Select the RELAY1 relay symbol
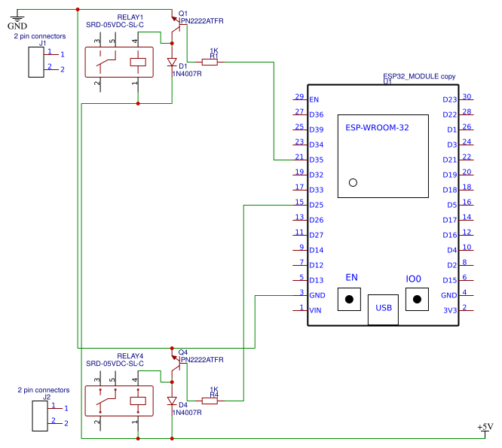Image resolution: width=502 pixels, height=448 pixels. click(x=119, y=62)
